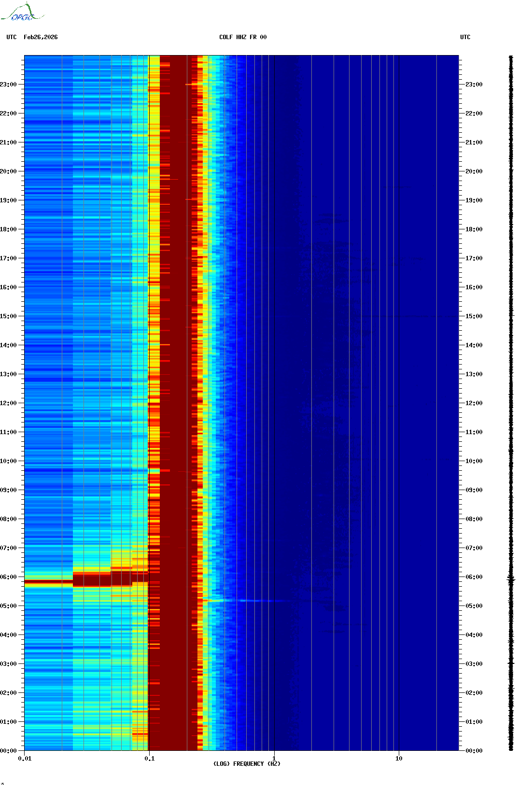
Task: Click the 21:00 marker on the right time axis
Action: pos(474,142)
